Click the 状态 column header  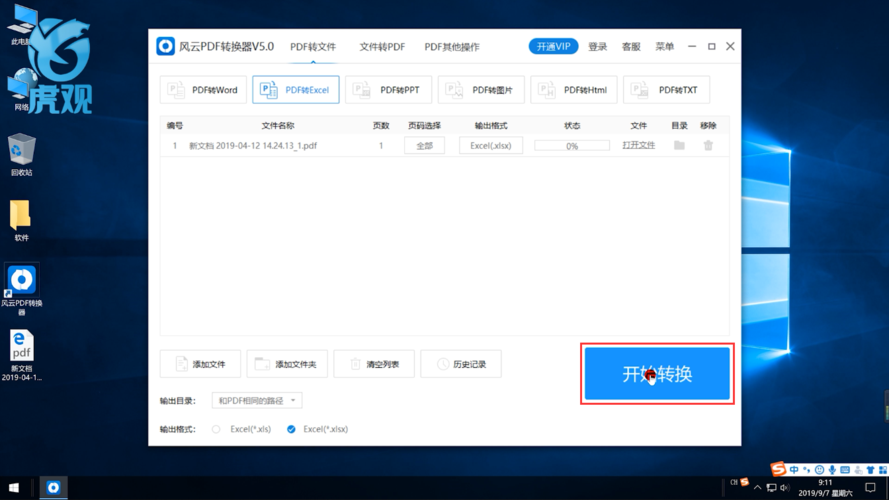(x=572, y=125)
